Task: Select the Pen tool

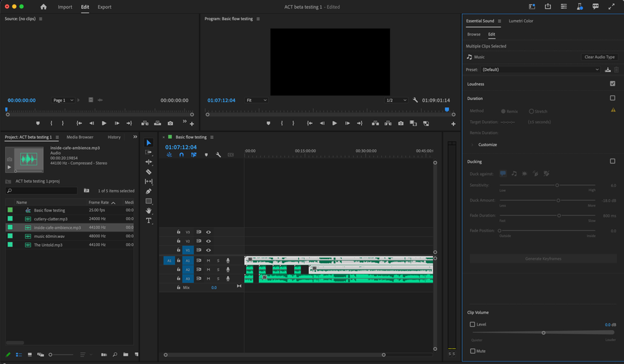Action: click(149, 191)
